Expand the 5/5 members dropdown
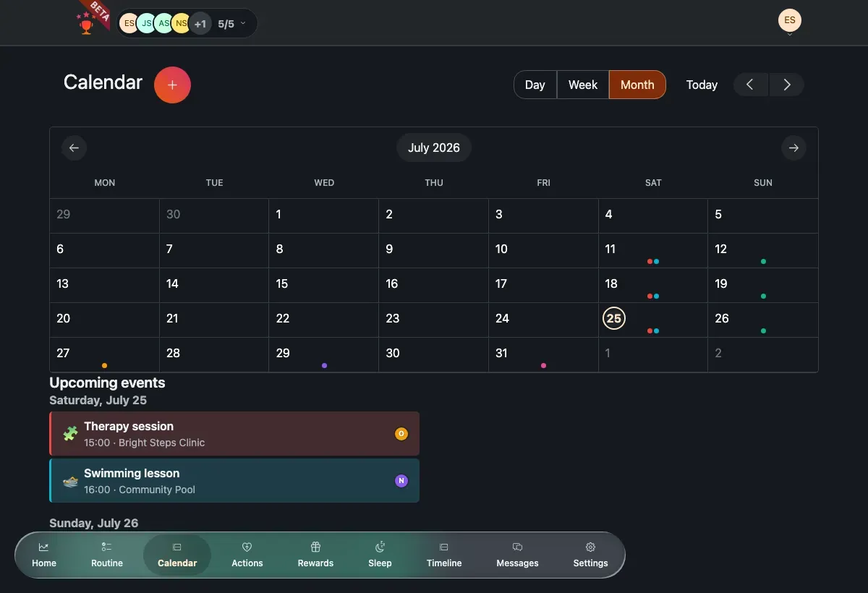 [232, 24]
